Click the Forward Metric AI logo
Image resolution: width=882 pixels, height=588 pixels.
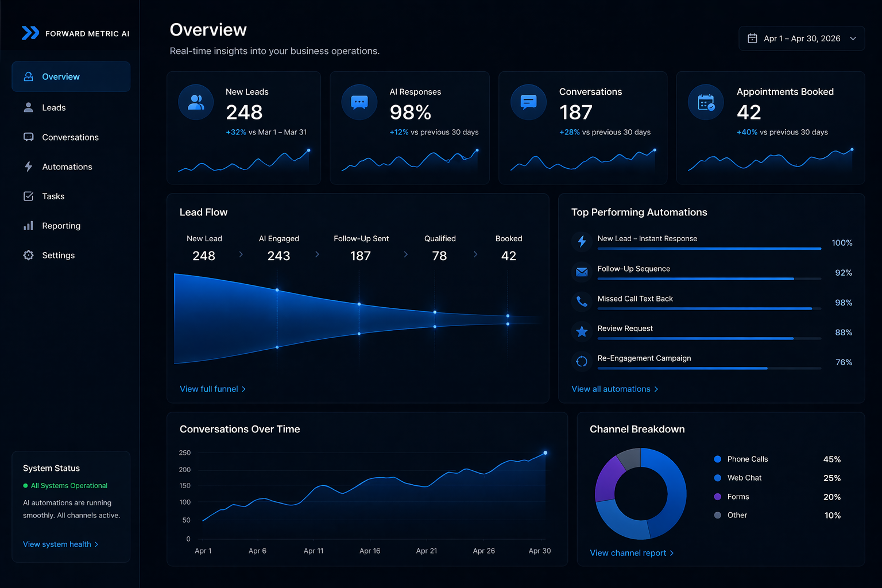coord(75,33)
